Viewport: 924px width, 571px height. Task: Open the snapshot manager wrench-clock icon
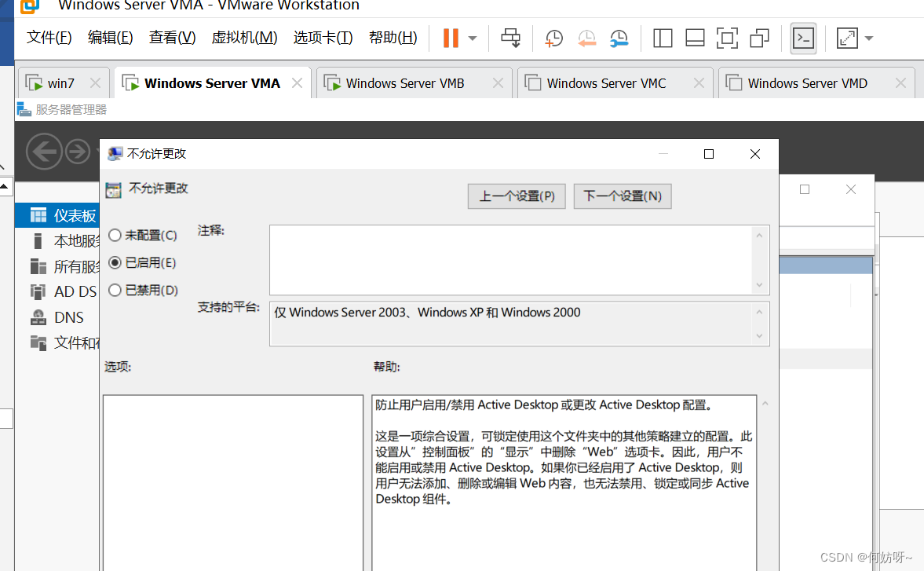(619, 38)
